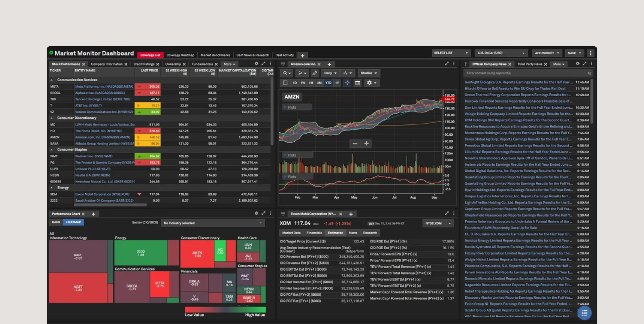The image size is (644, 324).
Task: Expand the Amazon chart widget to fullscreen
Action: pos(447,64)
